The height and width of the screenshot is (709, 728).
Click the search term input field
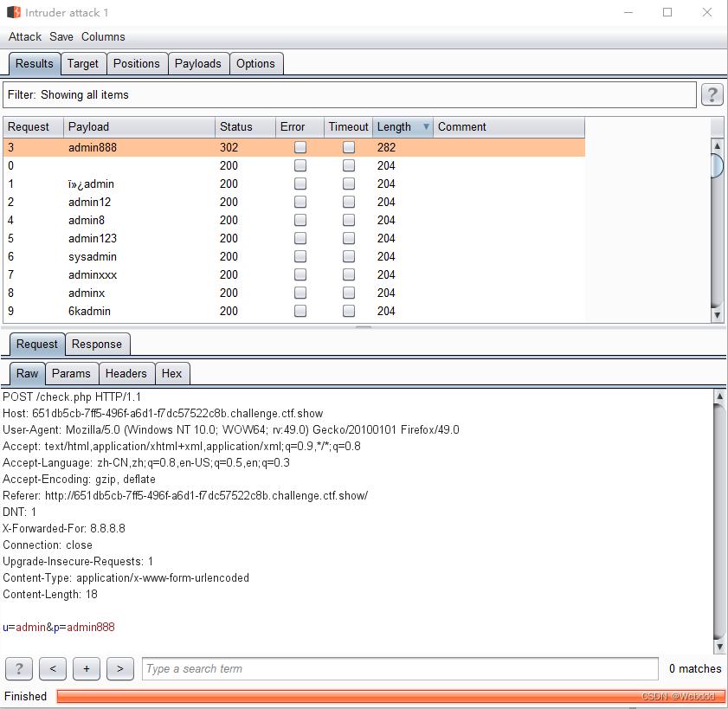click(400, 668)
